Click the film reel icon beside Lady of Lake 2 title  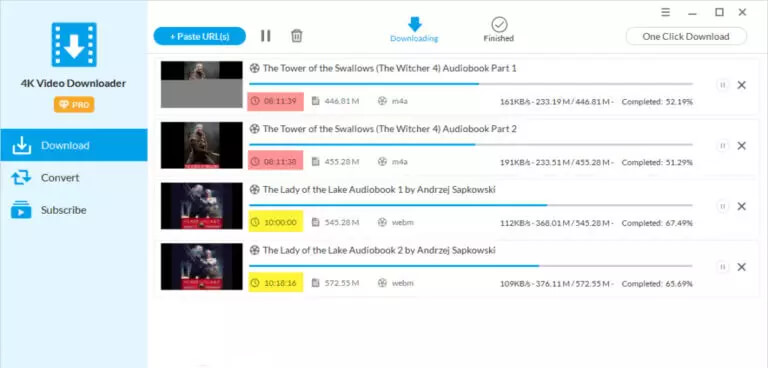[254, 250]
